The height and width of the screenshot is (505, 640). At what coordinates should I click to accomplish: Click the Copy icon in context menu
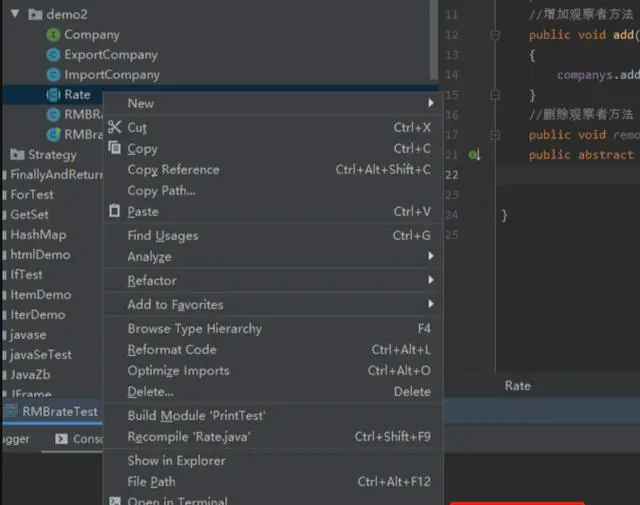tap(114, 148)
